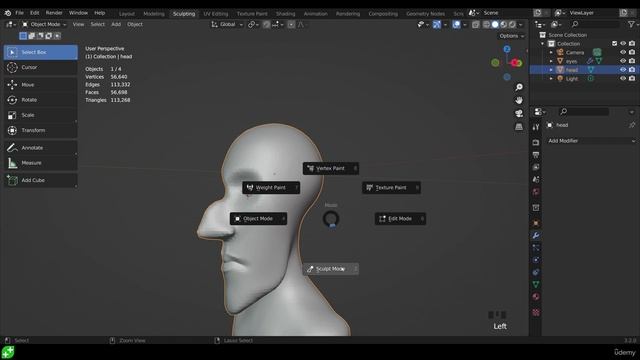Hide the Light object via eye icon
The height and width of the screenshot is (360, 640).
(623, 78)
